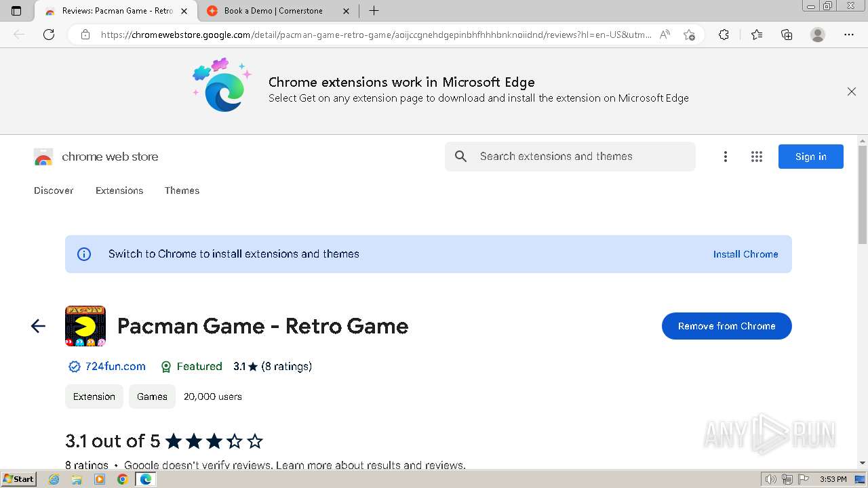The image size is (868, 488).
Task: Go back with the arrow beside Pacman
Action: [x=38, y=326]
